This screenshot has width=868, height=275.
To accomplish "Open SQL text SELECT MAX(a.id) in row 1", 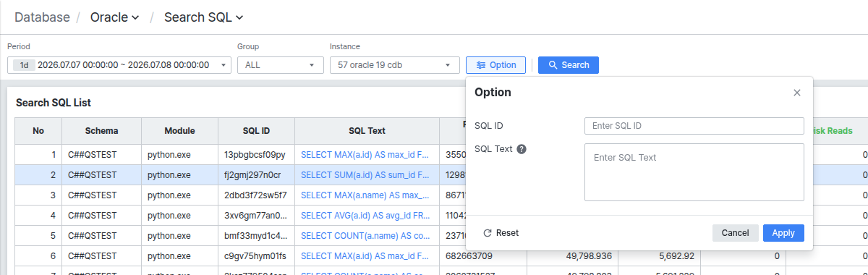I will (365, 155).
